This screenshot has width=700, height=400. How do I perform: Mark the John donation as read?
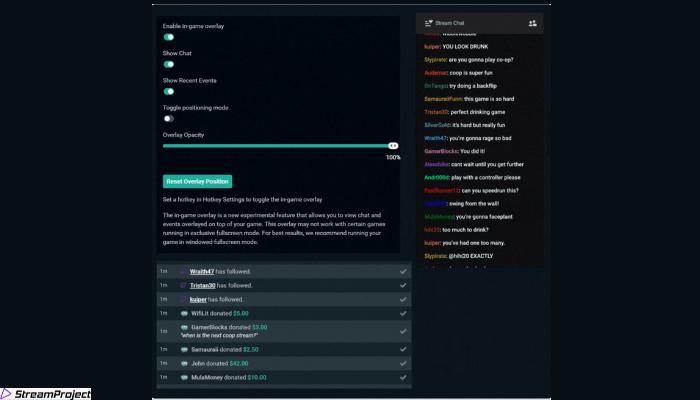(x=403, y=363)
